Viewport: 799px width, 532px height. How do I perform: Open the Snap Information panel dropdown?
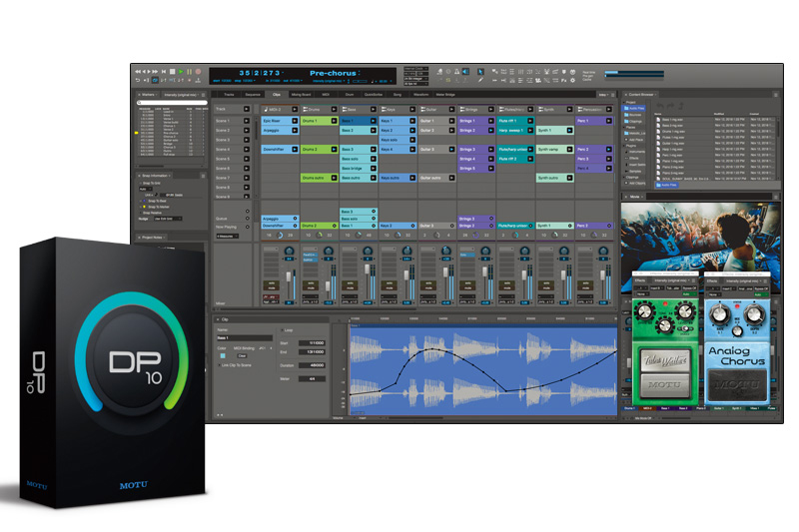pos(156,175)
